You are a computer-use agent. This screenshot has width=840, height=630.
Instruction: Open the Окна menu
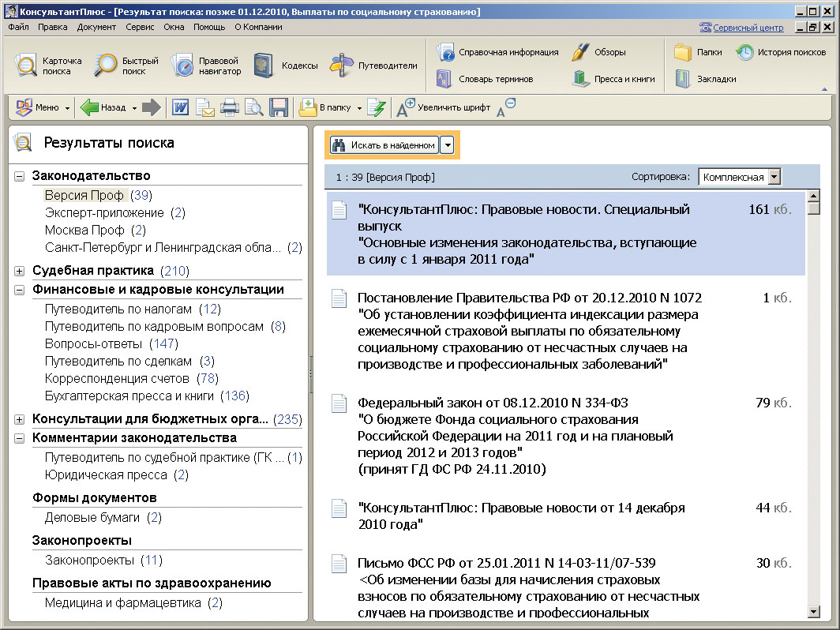(x=174, y=27)
